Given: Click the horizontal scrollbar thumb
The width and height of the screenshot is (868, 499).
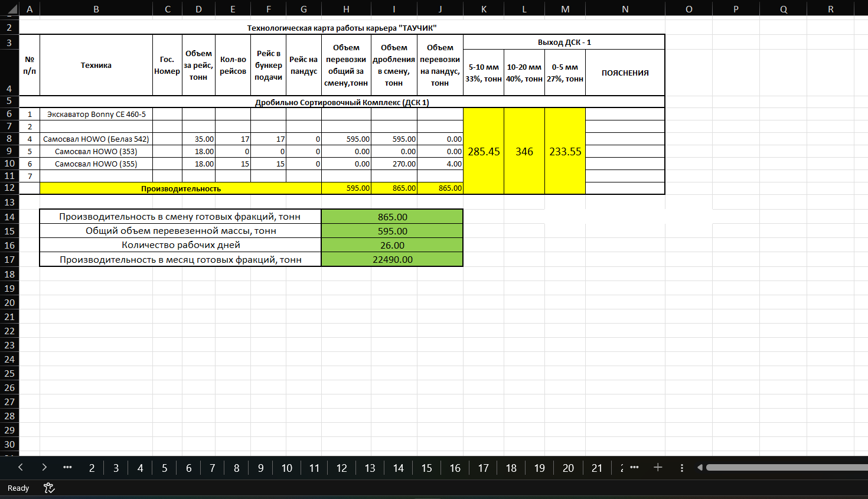Looking at the screenshot, I should [787, 468].
